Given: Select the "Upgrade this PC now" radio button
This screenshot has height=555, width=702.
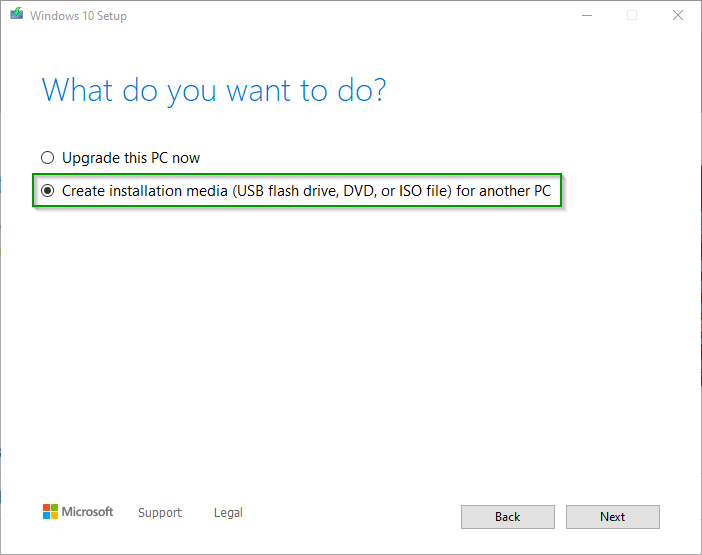Looking at the screenshot, I should pyautogui.click(x=48, y=158).
